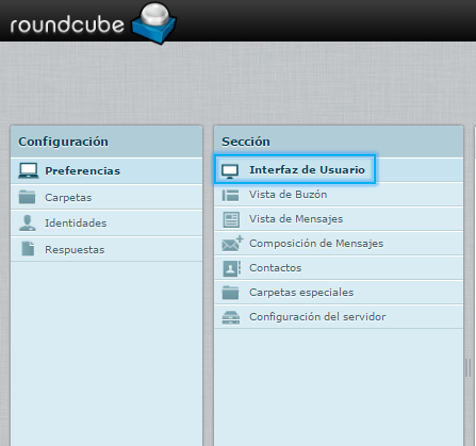This screenshot has width=476, height=446.
Task: Click the Vista de Buzón list icon
Action: click(230, 195)
